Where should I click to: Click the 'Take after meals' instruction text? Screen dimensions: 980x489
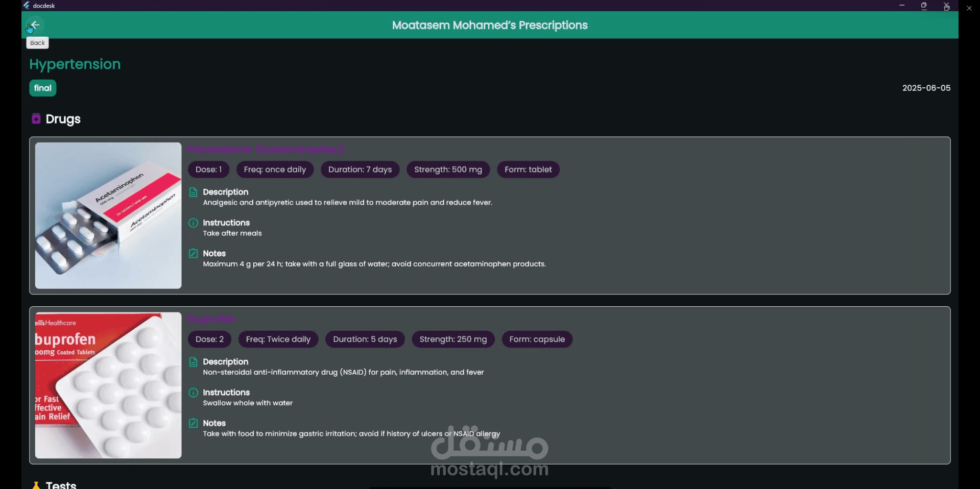coord(232,233)
